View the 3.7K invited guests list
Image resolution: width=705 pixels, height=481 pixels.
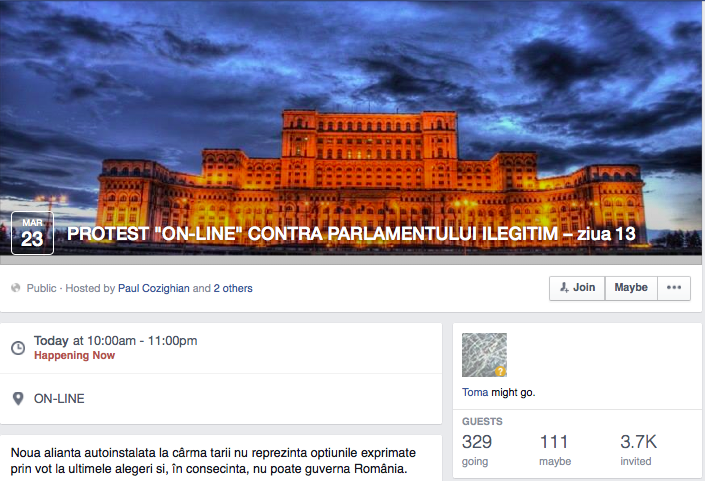(x=638, y=449)
